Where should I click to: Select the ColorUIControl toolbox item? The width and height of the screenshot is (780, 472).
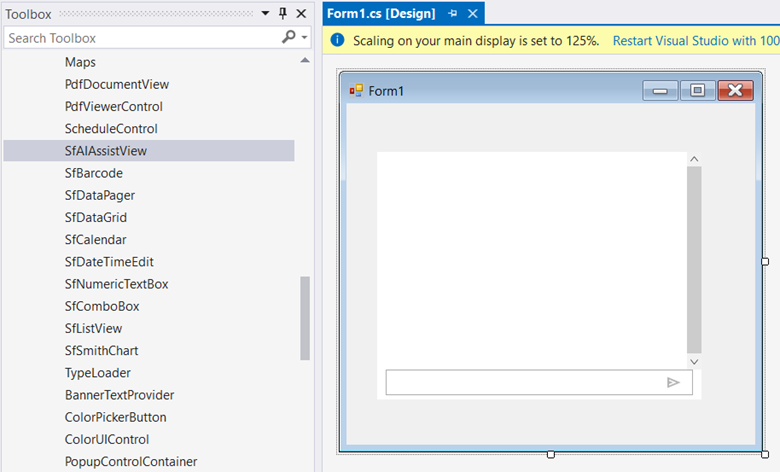pyautogui.click(x=107, y=440)
